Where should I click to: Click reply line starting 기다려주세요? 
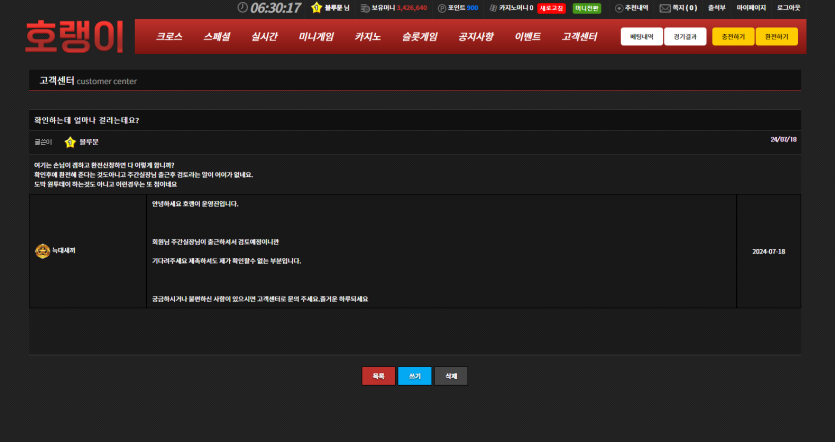[x=226, y=261]
